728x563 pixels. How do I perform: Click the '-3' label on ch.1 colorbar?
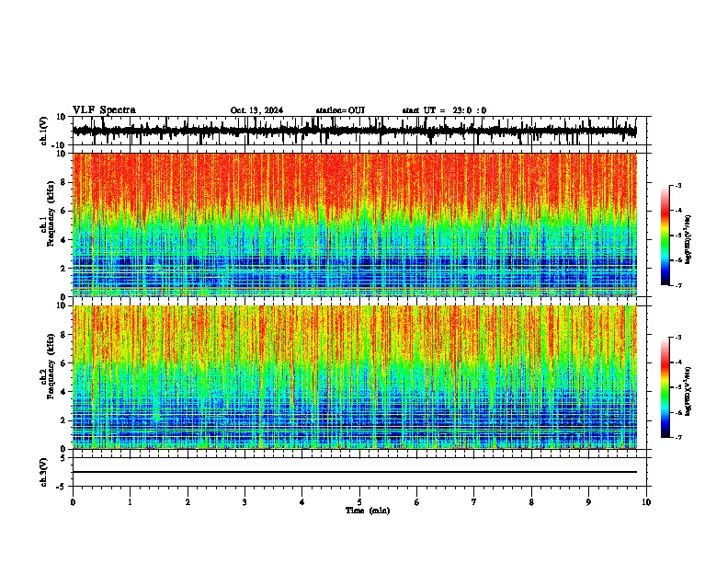pyautogui.click(x=677, y=186)
